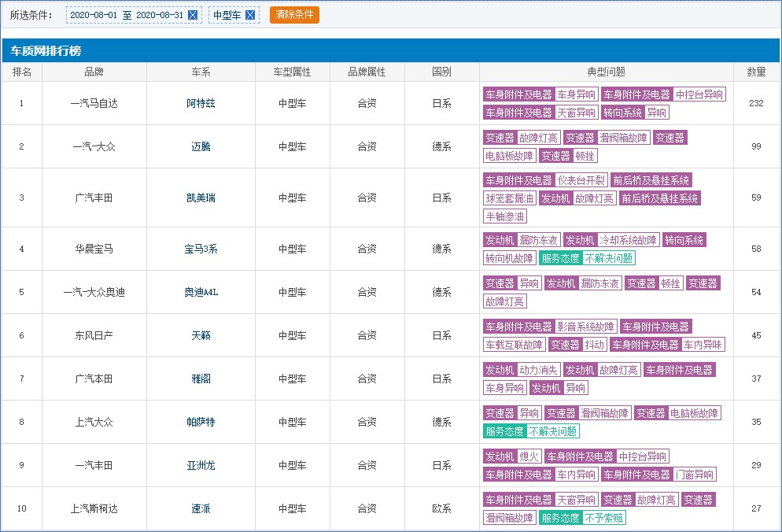Click the 奥迪A4L series link
Image resolution: width=782 pixels, height=532 pixels.
pos(201,292)
